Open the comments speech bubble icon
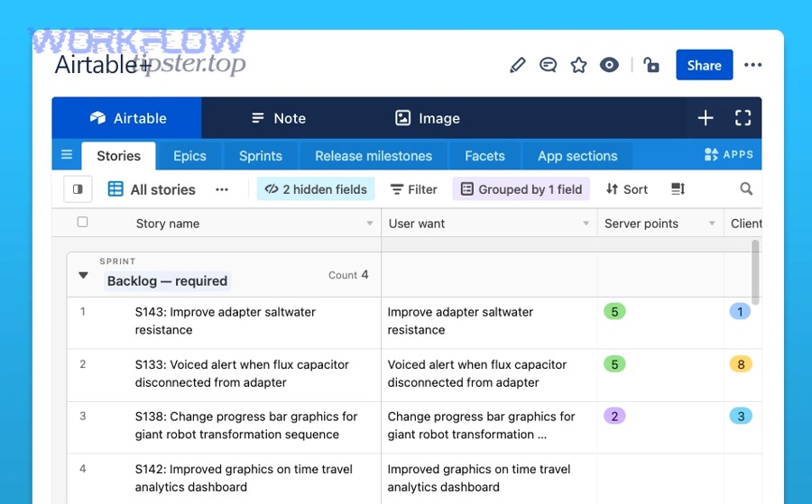Image resolution: width=812 pixels, height=504 pixels. [x=548, y=65]
